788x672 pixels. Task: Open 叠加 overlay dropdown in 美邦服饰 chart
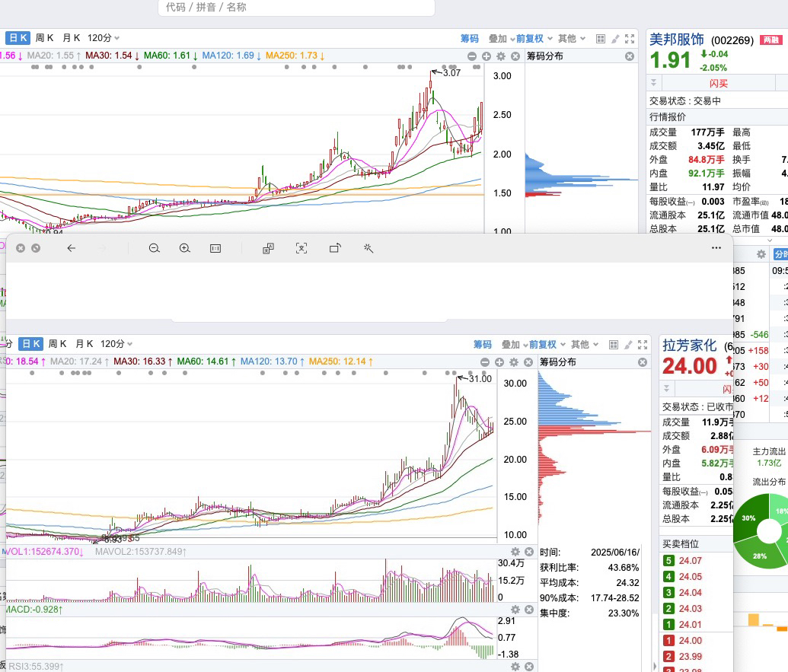point(502,39)
